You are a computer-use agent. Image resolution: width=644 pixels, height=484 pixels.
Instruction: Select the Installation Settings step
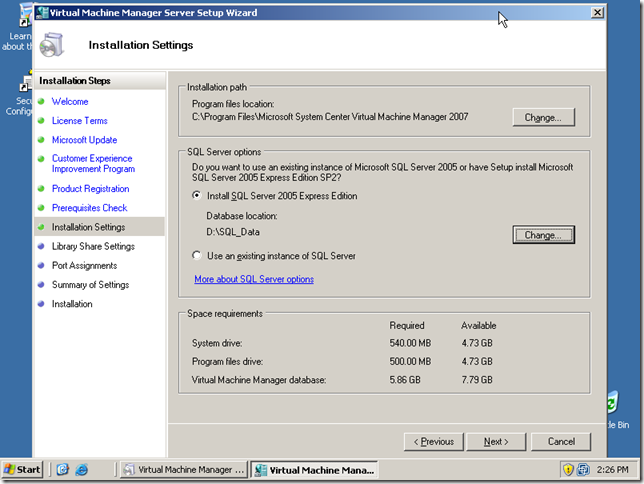tap(88, 227)
